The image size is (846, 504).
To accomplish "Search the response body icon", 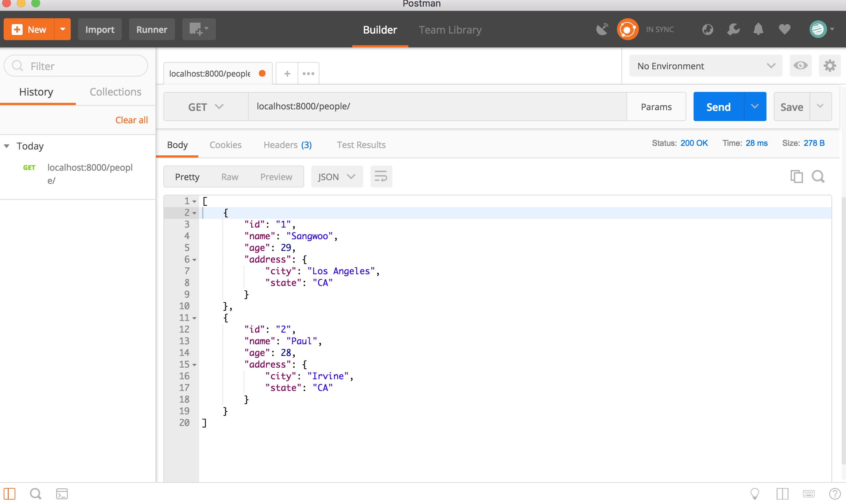I will (x=818, y=177).
